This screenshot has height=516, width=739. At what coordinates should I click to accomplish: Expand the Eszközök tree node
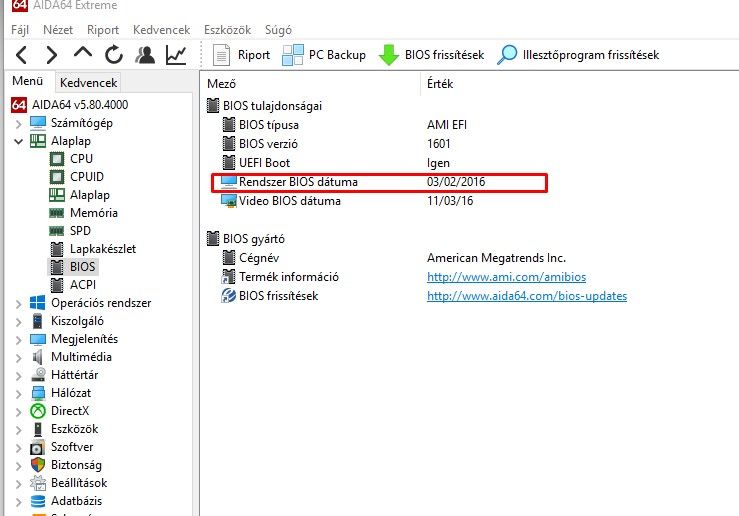pos(18,430)
